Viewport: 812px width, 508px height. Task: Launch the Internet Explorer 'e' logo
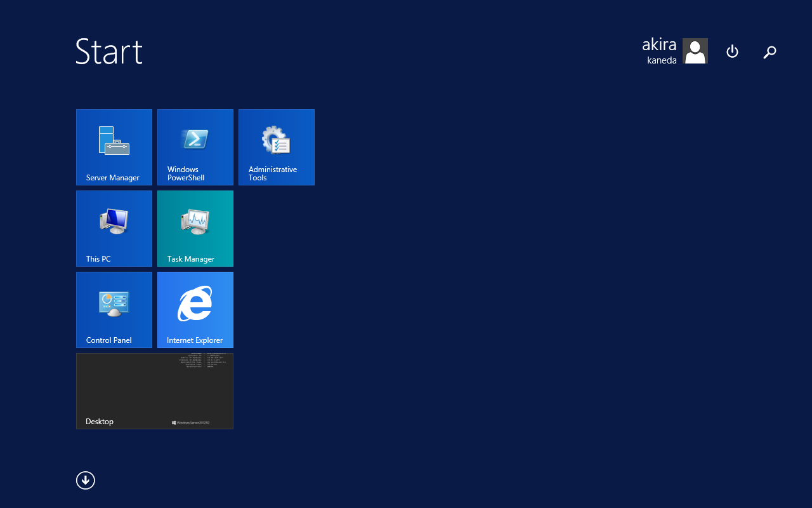195,304
